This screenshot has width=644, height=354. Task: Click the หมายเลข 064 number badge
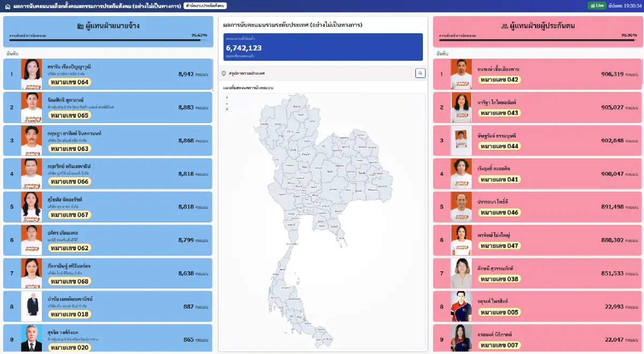[70, 82]
